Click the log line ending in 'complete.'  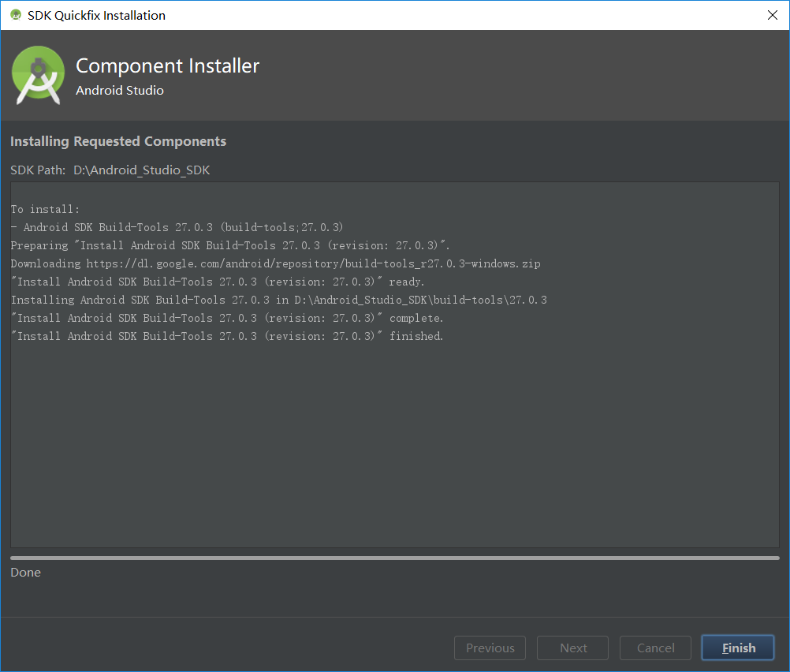227,318
